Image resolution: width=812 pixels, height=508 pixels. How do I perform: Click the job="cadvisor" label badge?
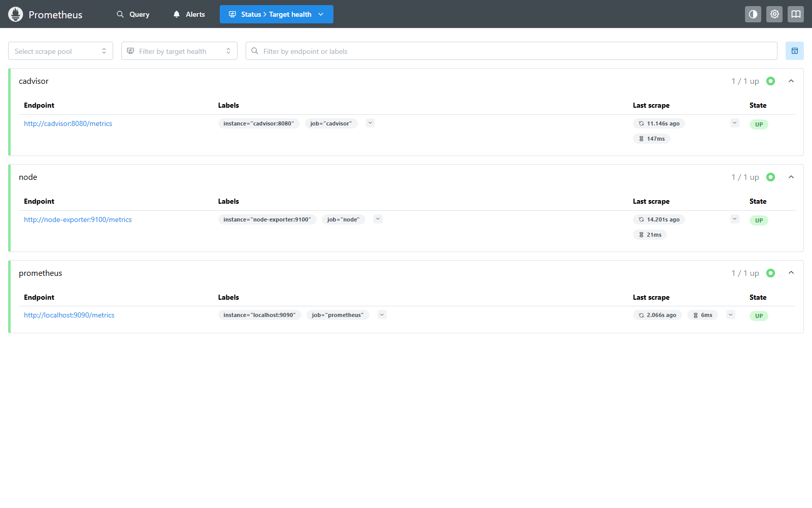[x=331, y=123]
